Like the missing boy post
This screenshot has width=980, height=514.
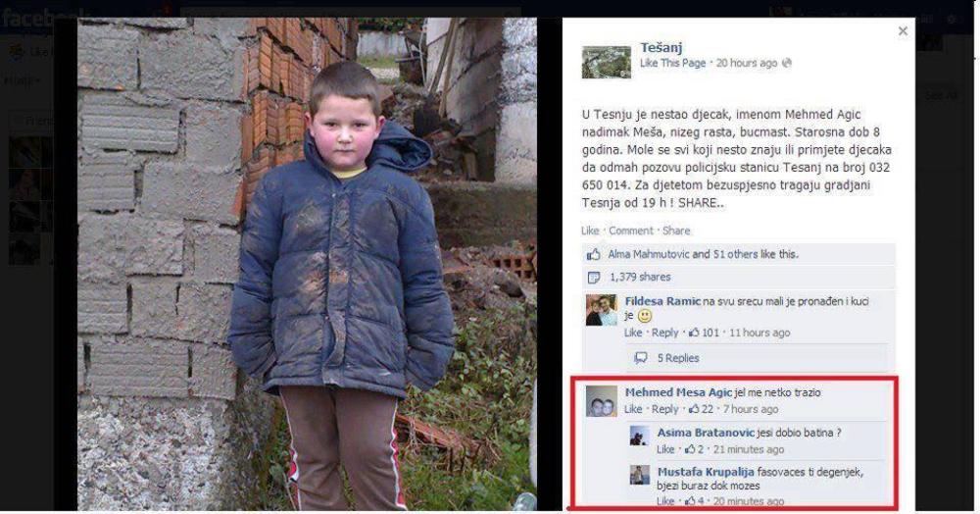589,231
